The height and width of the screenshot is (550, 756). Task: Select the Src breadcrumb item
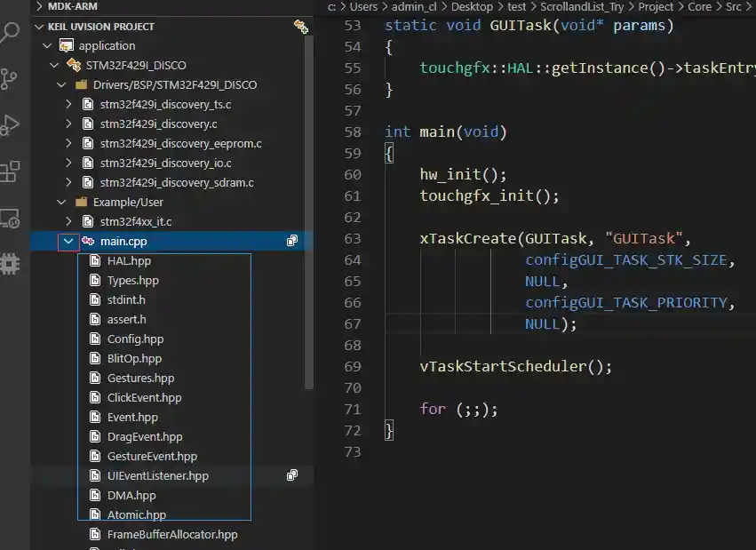coord(735,6)
